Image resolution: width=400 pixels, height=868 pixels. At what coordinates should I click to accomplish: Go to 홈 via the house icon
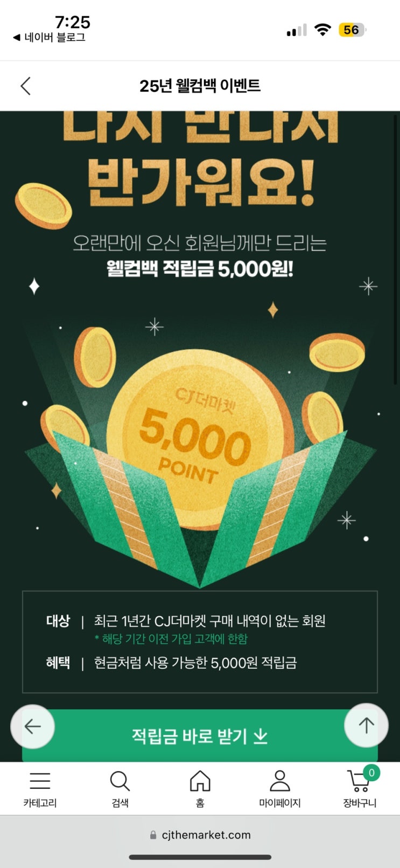coord(200,781)
